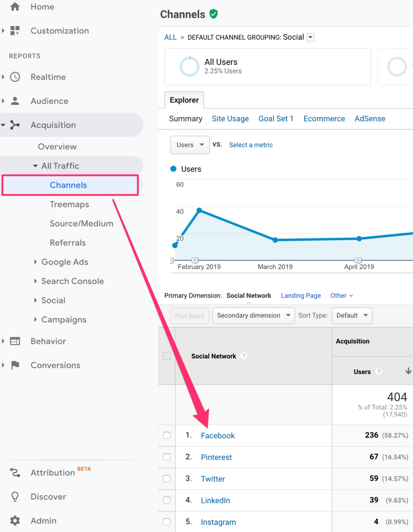413x532 pixels.
Task: Click the Acquisition branch icon
Action: 15,125
